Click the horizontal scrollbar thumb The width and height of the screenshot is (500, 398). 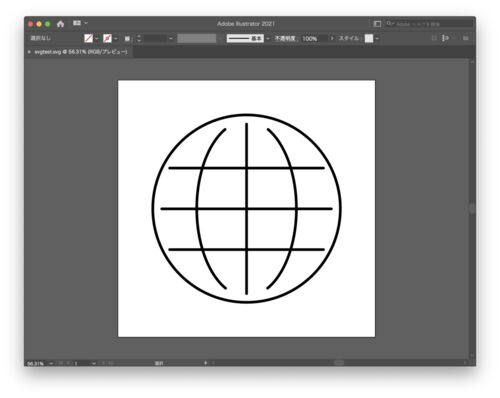pos(339,363)
